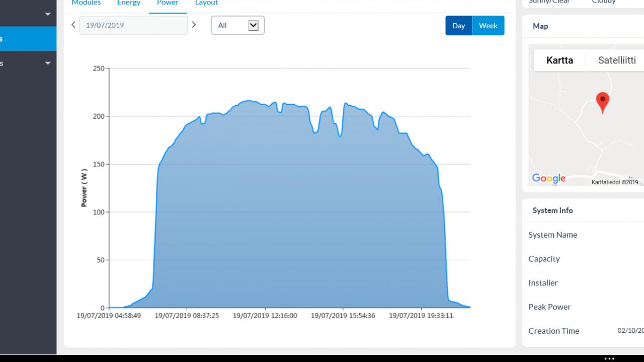Select the Power tab
The width and height of the screenshot is (644, 362).
point(168,3)
